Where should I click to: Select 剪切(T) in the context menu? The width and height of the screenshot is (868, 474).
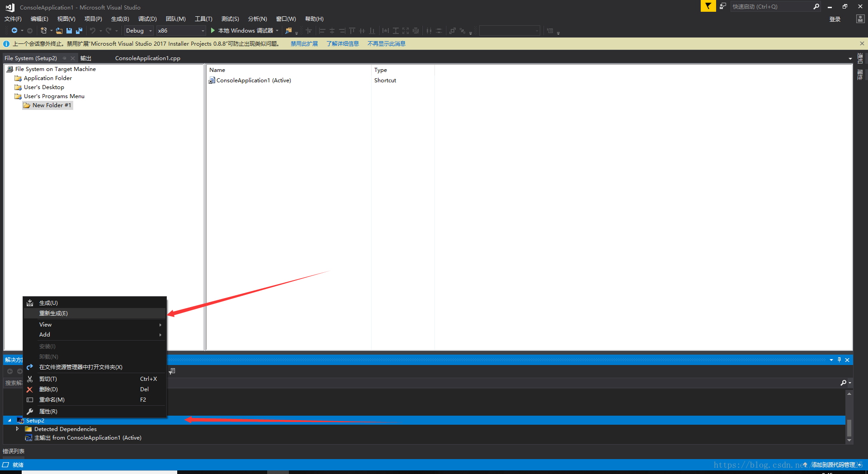tap(95, 379)
